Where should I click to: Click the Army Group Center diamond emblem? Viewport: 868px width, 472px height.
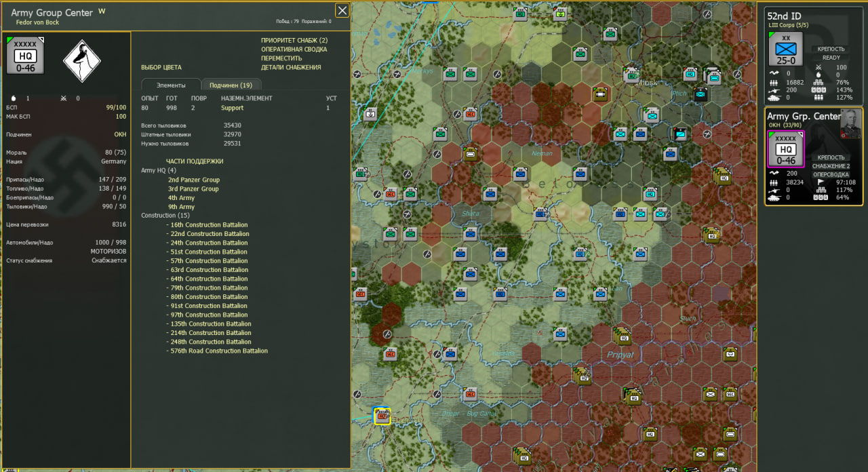point(82,60)
